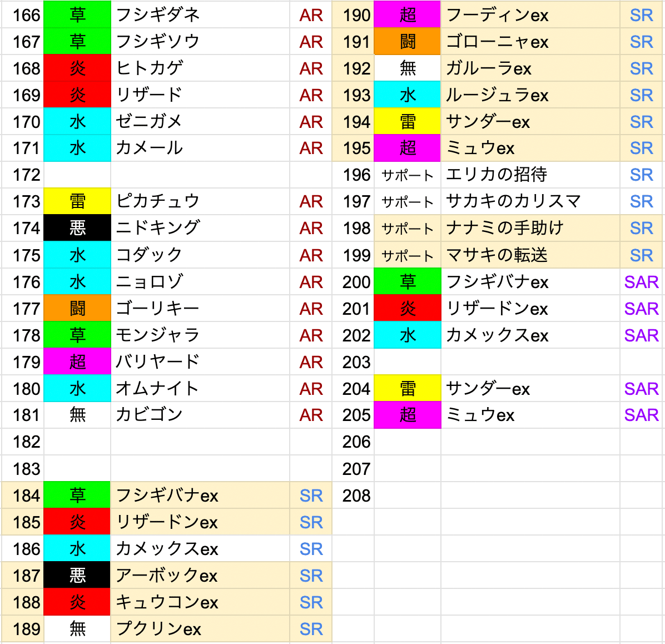665x644 pixels.
Task: Click the エリカの招待 cell
Action: [x=530, y=175]
